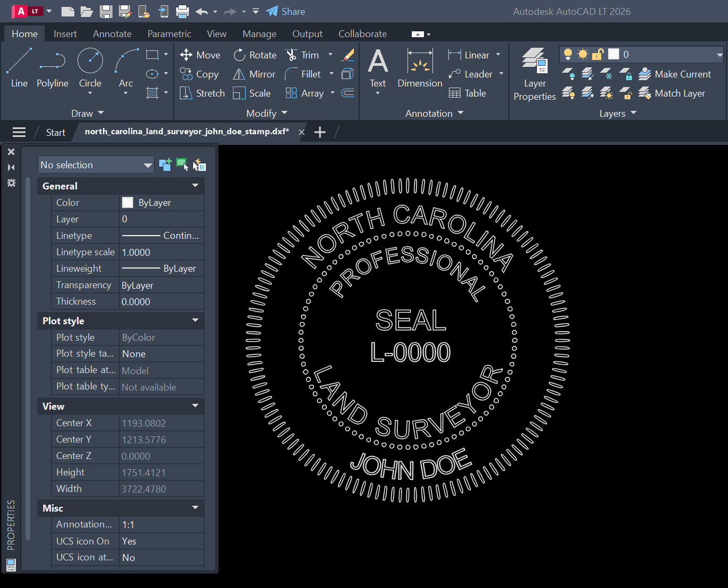Viewport: 728px width, 588px height.
Task: Toggle layer 0 lock icon
Action: (598, 54)
